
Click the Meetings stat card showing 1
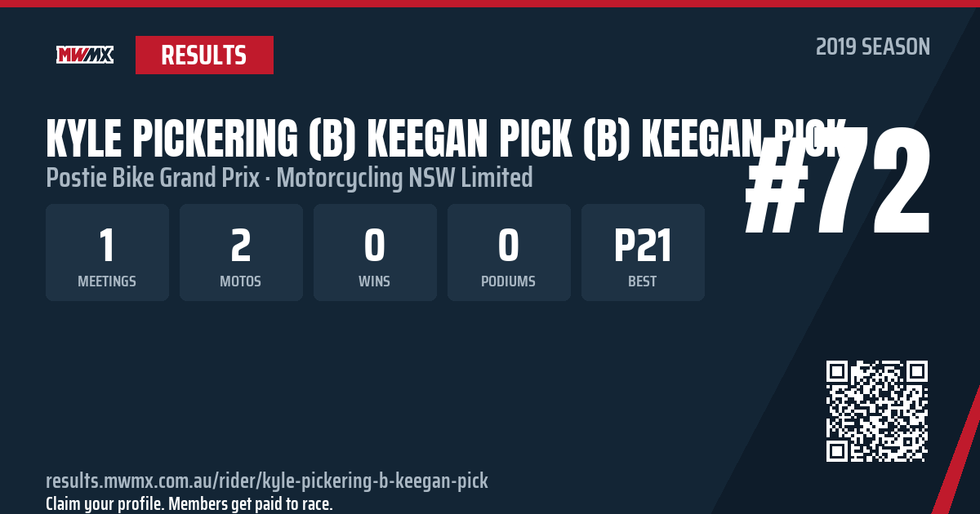[x=107, y=252]
